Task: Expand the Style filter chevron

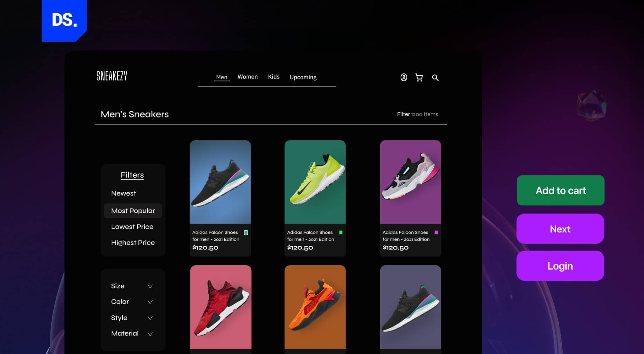Action: pos(150,318)
